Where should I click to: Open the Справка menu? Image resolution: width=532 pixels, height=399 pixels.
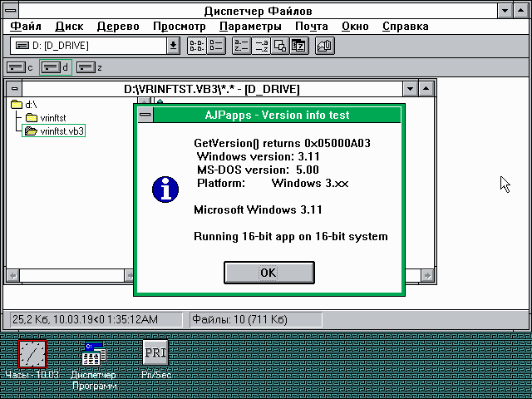406,27
